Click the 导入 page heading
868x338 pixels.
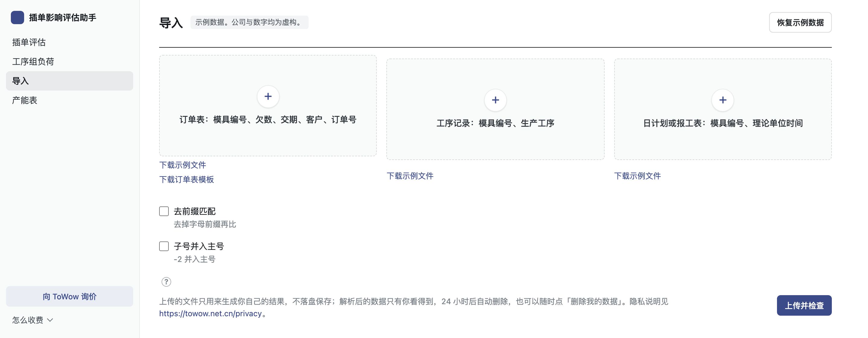(171, 23)
